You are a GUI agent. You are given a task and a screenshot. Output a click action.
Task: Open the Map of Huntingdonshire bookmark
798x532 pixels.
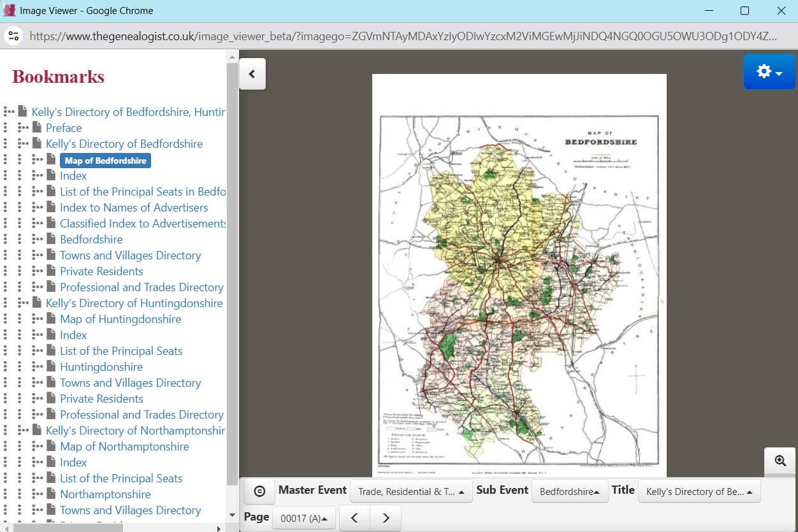coord(120,319)
